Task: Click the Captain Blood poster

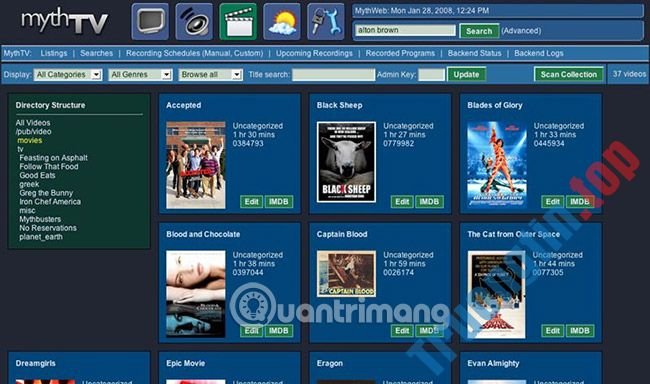Action: click(x=346, y=274)
